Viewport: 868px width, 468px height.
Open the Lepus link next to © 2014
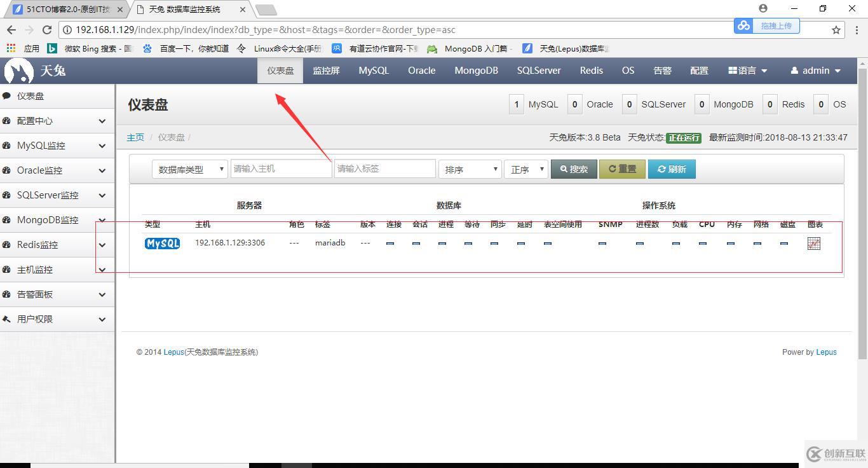pos(173,352)
